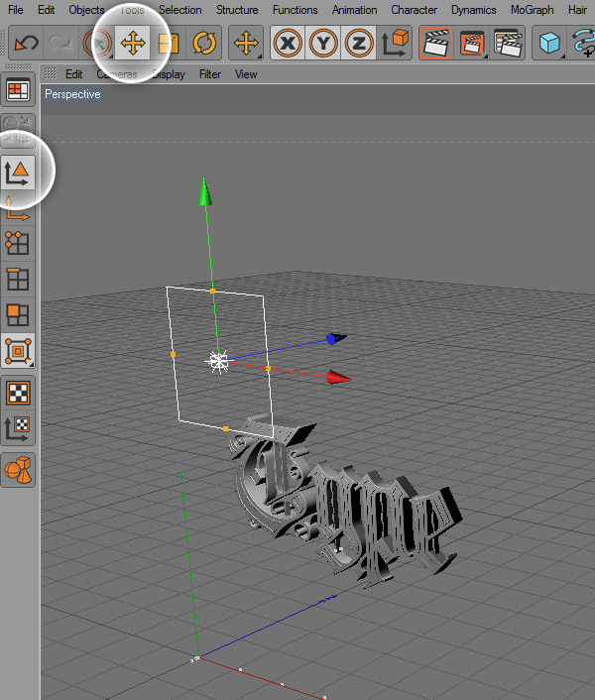Screen dimensions: 595x700
Task: Open the viewport Display menu
Action: click(x=169, y=74)
